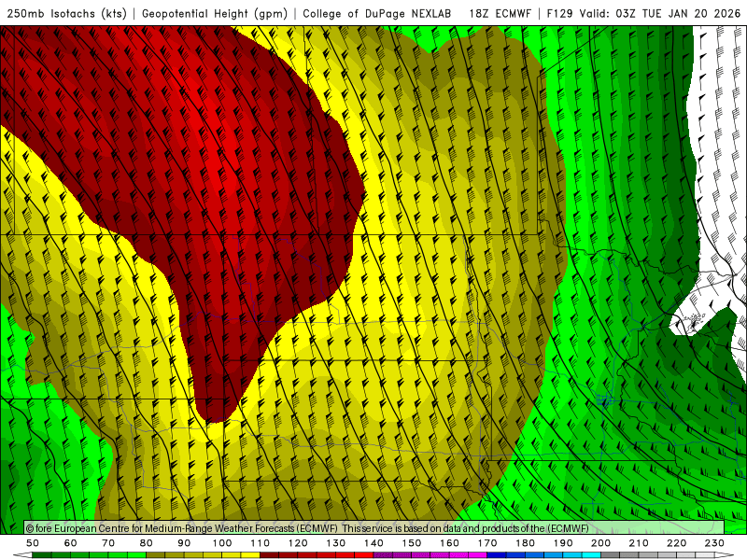747x560 pixels.
Task: Click the '18Z ECMWF' model run label
Action: [500, 14]
